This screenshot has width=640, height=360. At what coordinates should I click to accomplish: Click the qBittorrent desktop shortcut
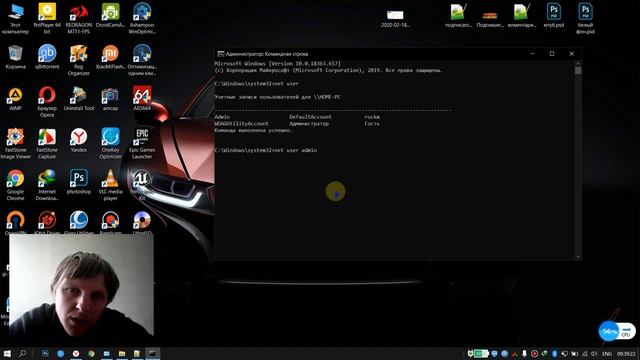click(47, 57)
